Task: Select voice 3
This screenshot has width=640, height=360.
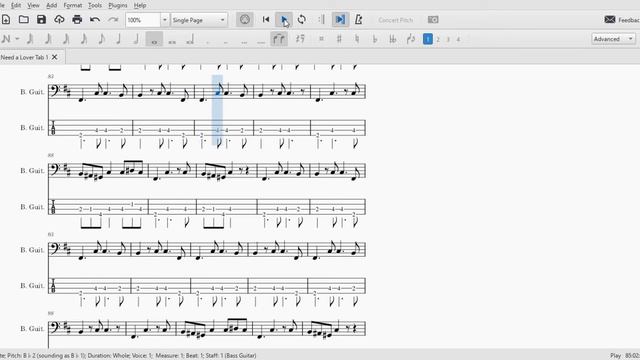Action: coord(448,40)
